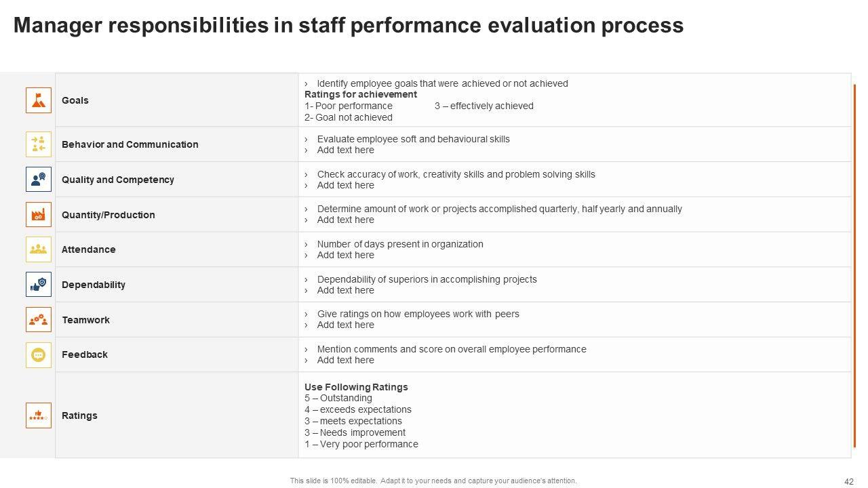Viewport: 868px width, 488px height.
Task: Select 'Add text here' in Teamwork row
Action: pyautogui.click(x=345, y=325)
